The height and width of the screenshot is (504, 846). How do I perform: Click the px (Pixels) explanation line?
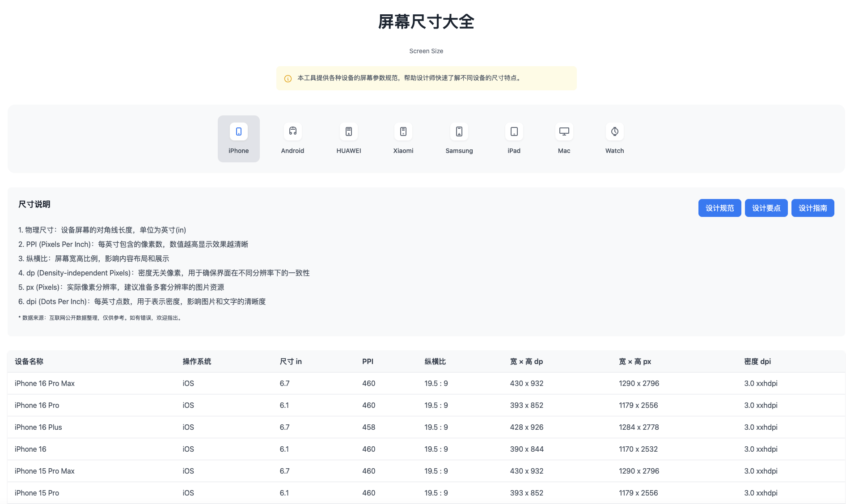point(121,287)
